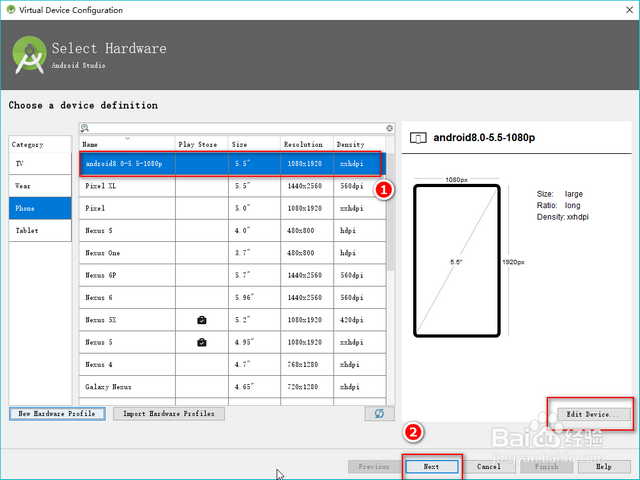Click 560dpi density in Nexus 6P row
Viewport: 640px width, 480px height.
pos(351,276)
